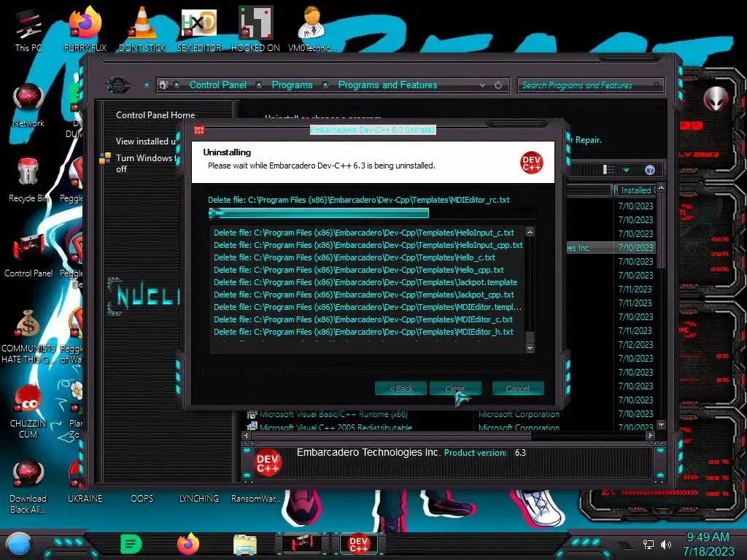The image size is (747, 560).
Task: Click the uninstall progress bar
Action: pos(373,213)
